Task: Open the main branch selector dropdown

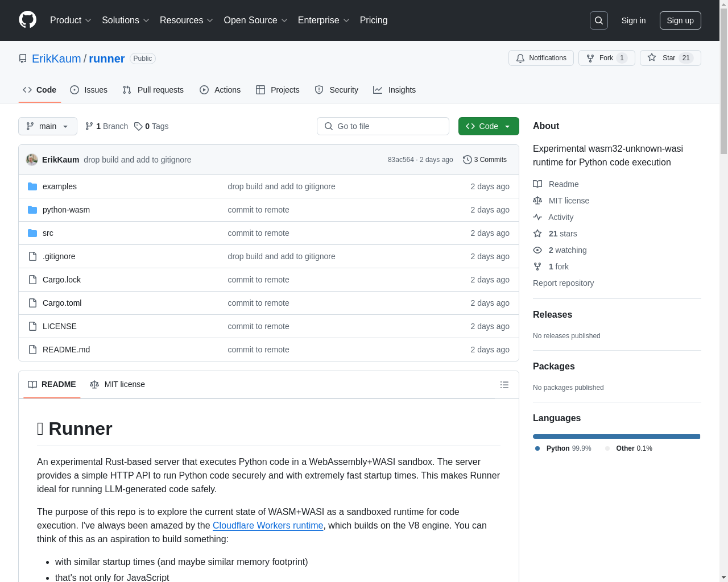Action: click(x=48, y=126)
